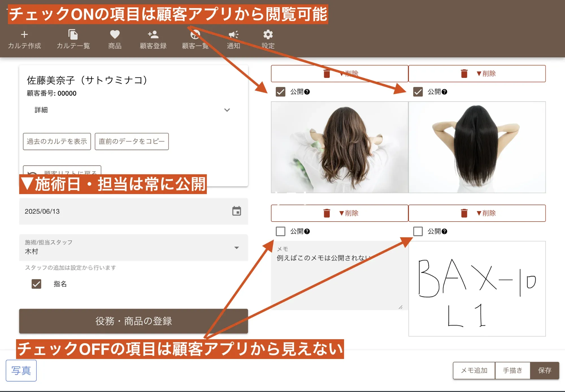Image resolution: width=565 pixels, height=392 pixels.
Task: Switch to the 写真 tab
Action: pyautogui.click(x=21, y=371)
